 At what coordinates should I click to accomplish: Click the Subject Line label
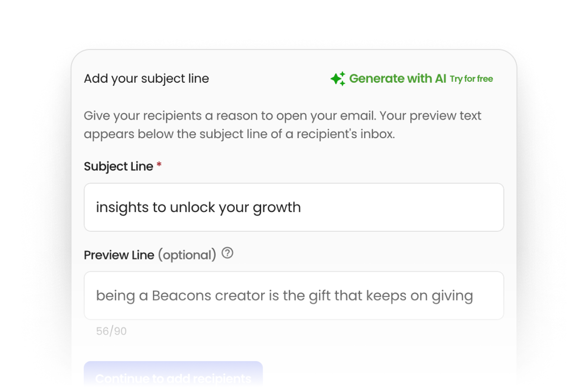pos(119,167)
